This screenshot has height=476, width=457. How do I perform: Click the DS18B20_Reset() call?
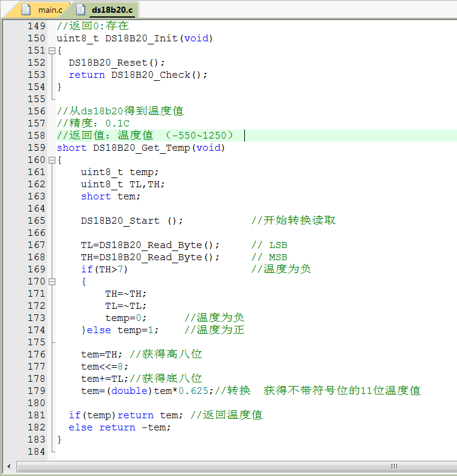[x=117, y=63]
